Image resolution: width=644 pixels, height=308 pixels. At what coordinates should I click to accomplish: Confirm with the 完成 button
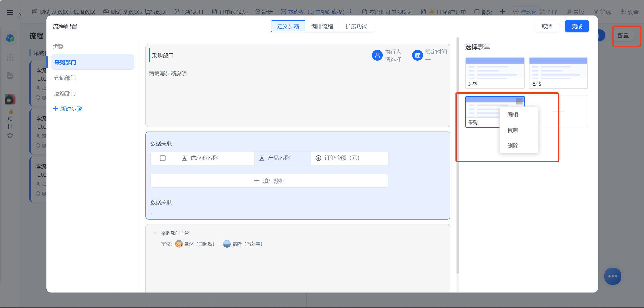pyautogui.click(x=577, y=26)
